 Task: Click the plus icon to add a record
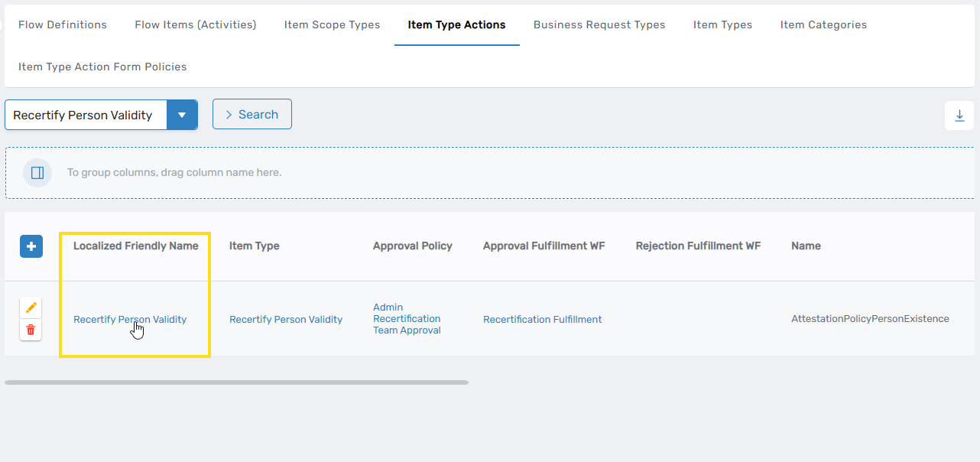(x=31, y=246)
